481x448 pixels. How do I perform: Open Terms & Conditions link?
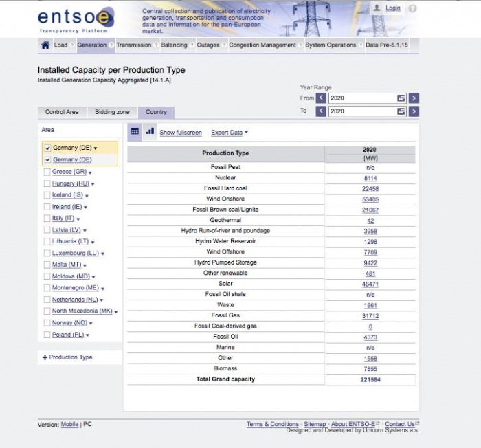(x=273, y=424)
